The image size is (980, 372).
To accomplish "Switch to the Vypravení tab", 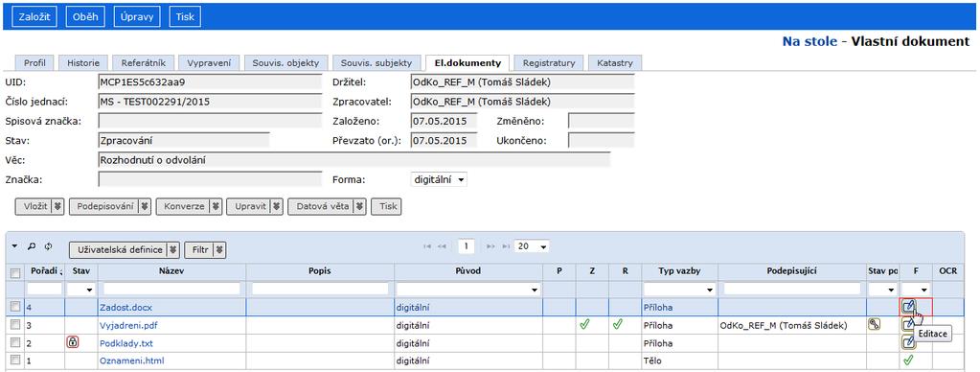I will (208, 62).
